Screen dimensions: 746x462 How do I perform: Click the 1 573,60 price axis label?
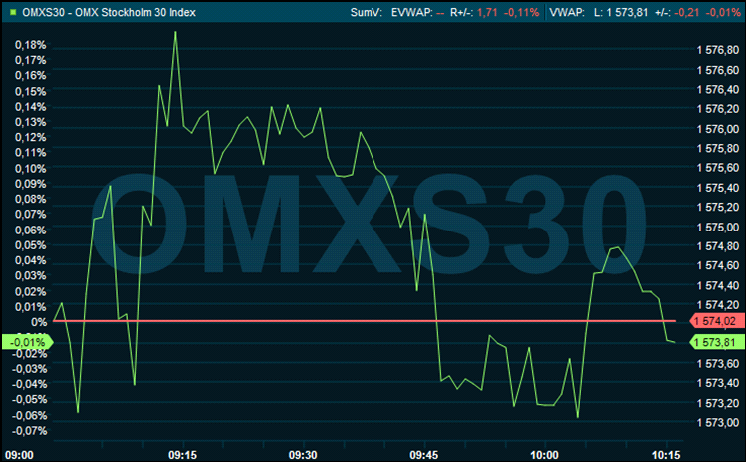coord(718,364)
